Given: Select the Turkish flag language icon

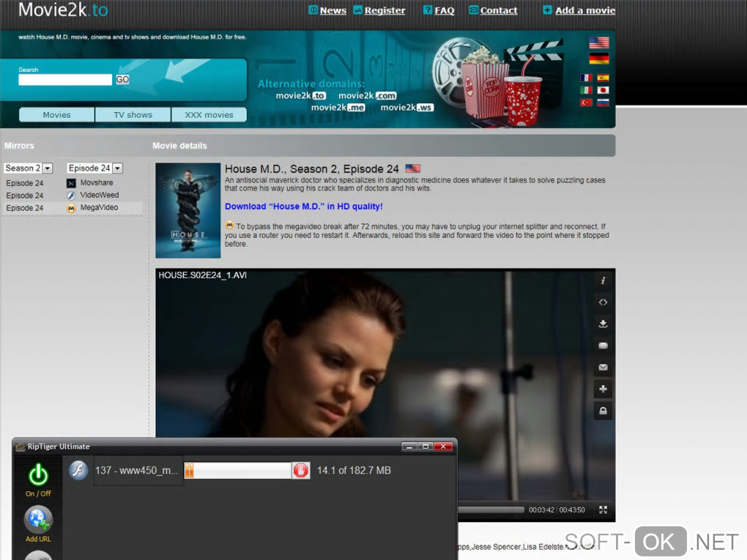Looking at the screenshot, I should click(x=586, y=102).
